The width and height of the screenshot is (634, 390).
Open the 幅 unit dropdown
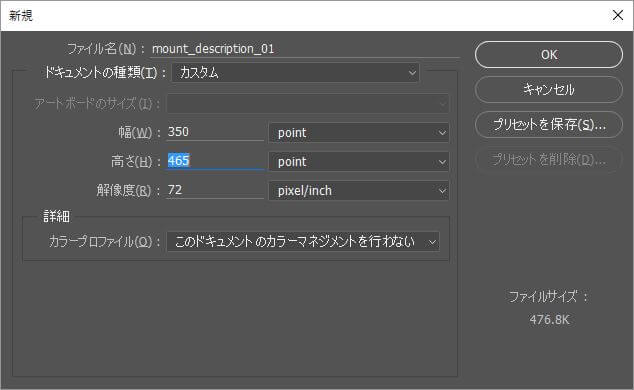(359, 133)
